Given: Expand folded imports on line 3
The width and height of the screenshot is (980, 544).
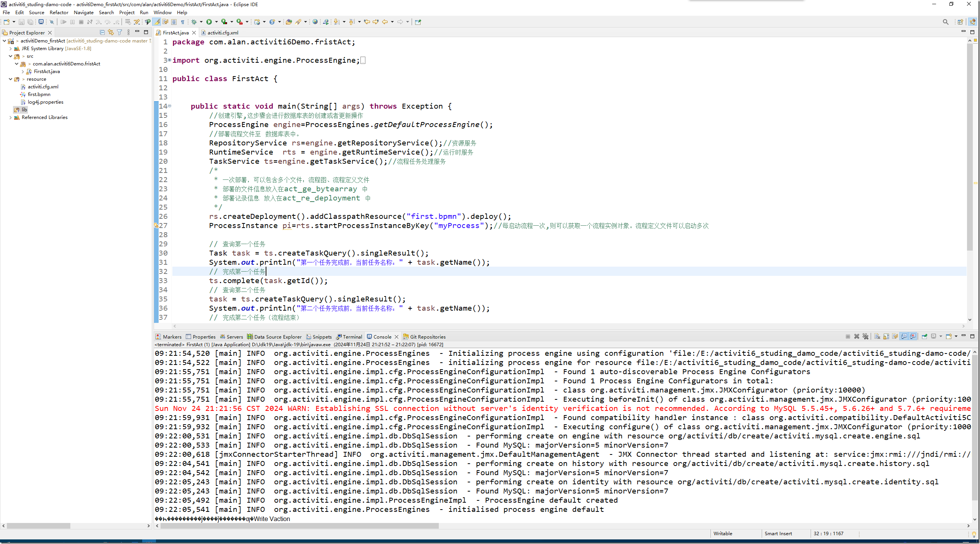Looking at the screenshot, I should click(x=169, y=60).
